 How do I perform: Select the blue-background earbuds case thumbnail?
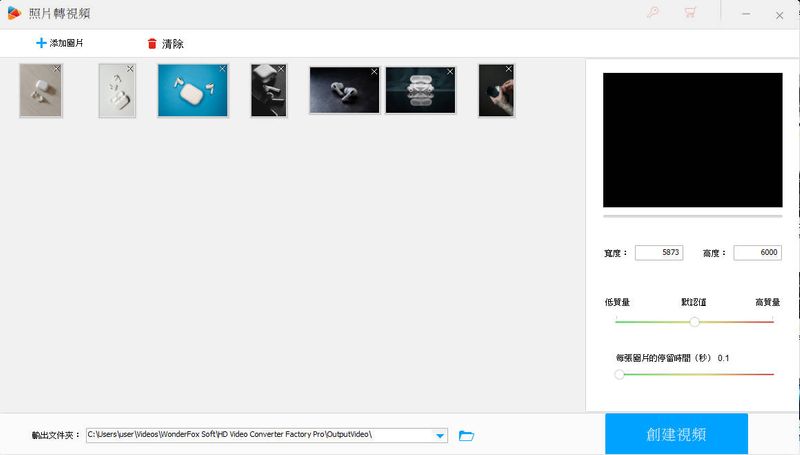coord(193,91)
